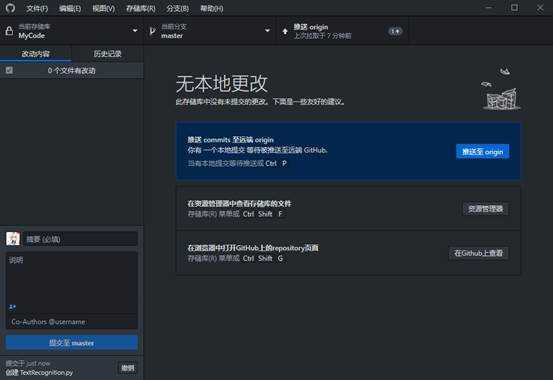This screenshot has width=553, height=380.
Task: Click the 0 个文件有改动 label
Action: [72, 71]
